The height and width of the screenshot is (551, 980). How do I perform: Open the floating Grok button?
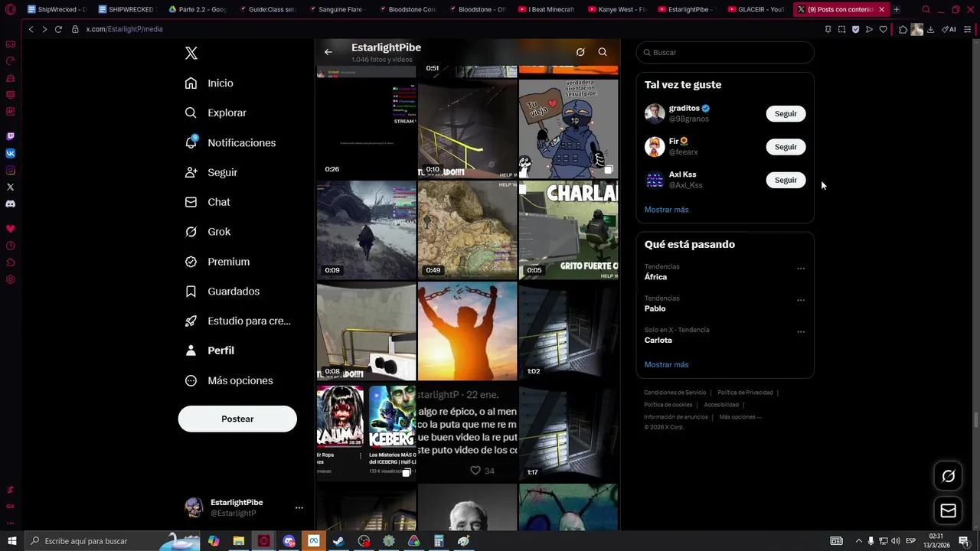(948, 476)
